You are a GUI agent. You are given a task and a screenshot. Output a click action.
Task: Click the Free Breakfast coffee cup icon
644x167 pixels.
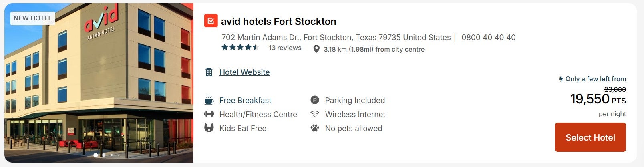(209, 100)
